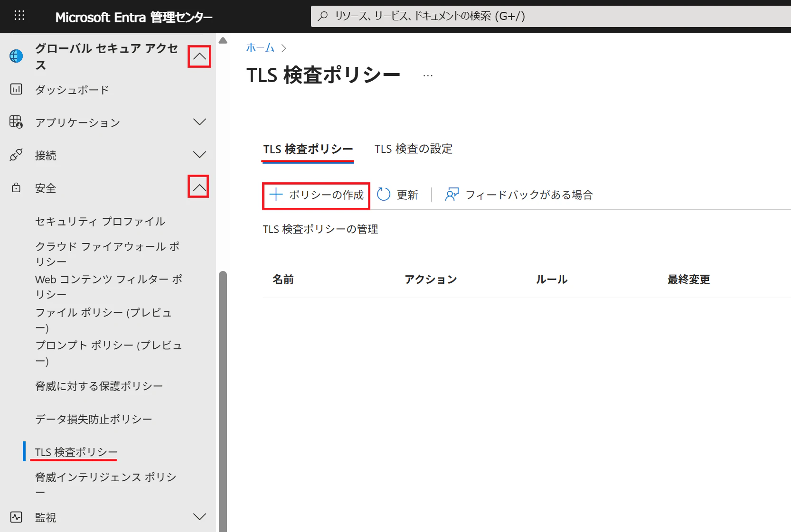Viewport: 791px width, 532px height.
Task: Click the 更新 button label
Action: 407,195
